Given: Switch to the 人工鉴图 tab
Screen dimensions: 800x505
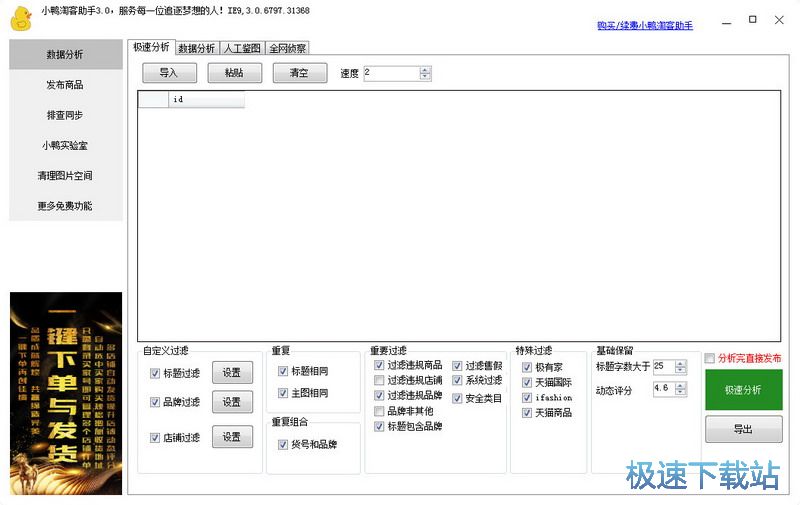Looking at the screenshot, I should 242,48.
